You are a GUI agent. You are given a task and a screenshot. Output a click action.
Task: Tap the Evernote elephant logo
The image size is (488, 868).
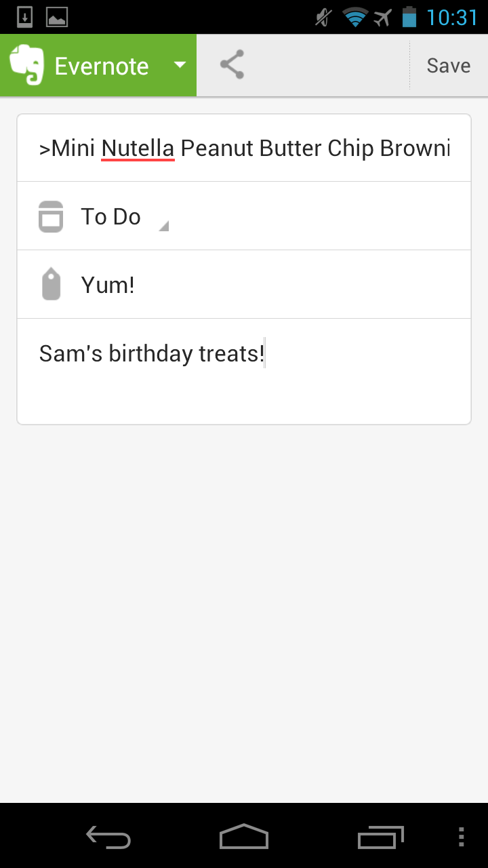pos(26,65)
